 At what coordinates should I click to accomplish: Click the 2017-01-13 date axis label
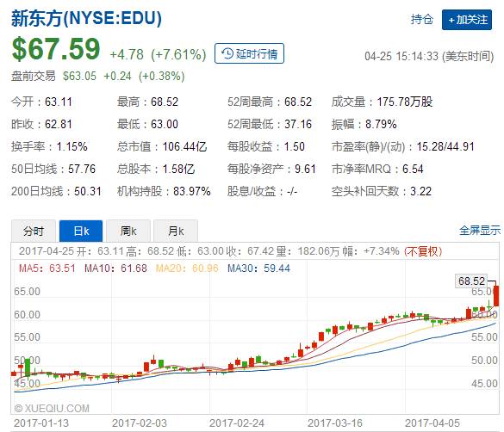[x=41, y=423]
